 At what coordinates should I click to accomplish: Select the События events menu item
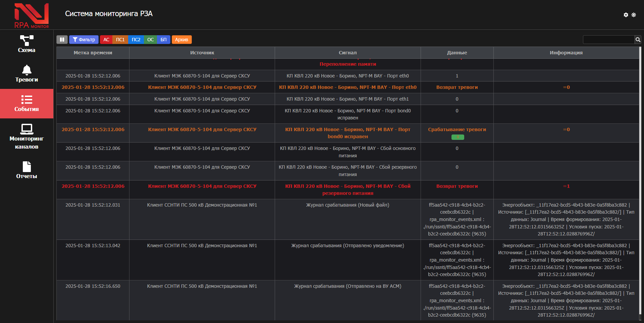point(26,104)
